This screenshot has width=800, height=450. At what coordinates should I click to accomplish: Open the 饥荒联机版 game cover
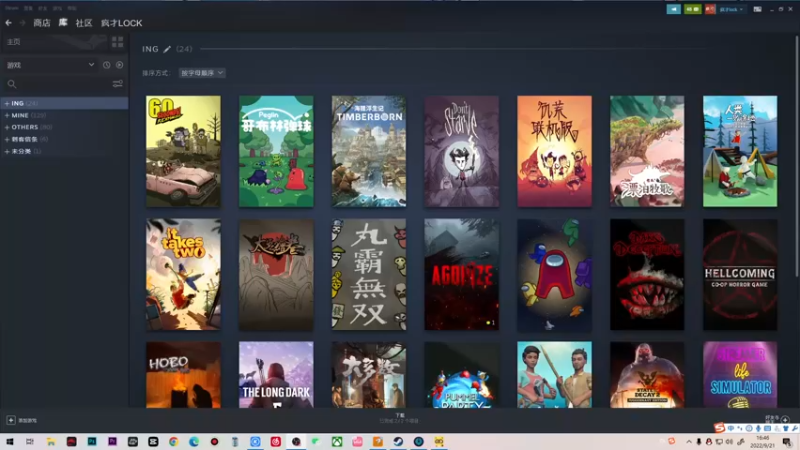coord(555,151)
